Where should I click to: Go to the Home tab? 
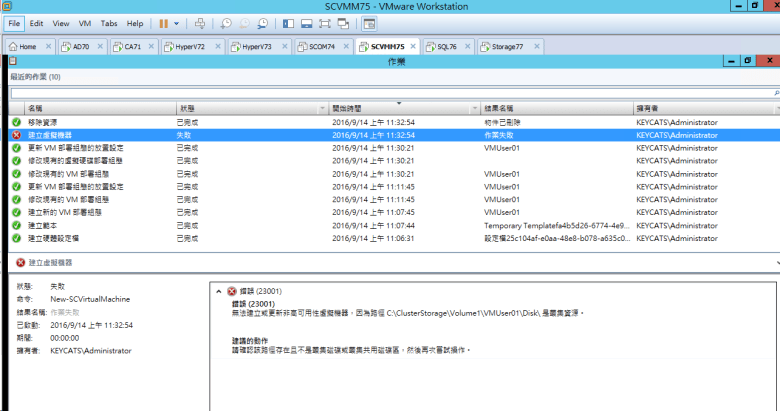click(x=24, y=46)
